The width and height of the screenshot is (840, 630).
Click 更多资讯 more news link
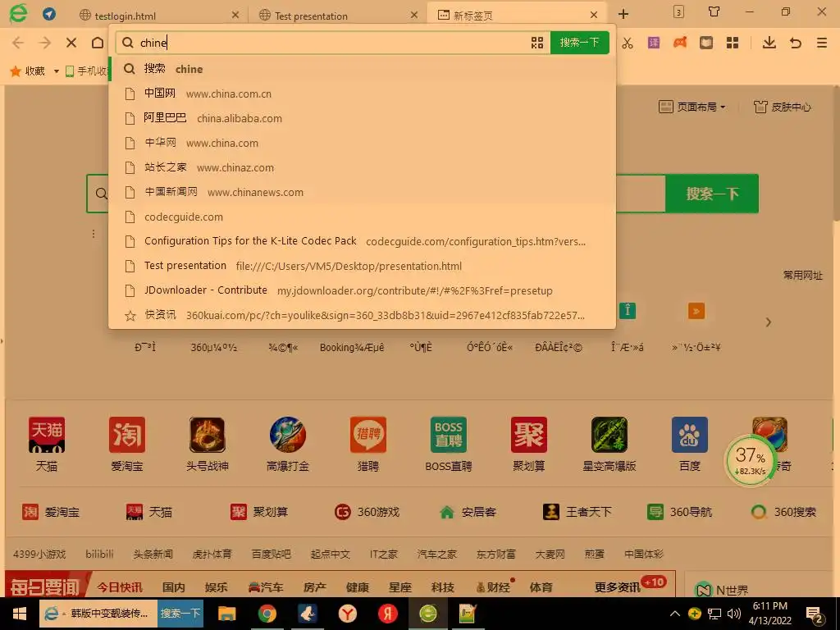[617, 587]
